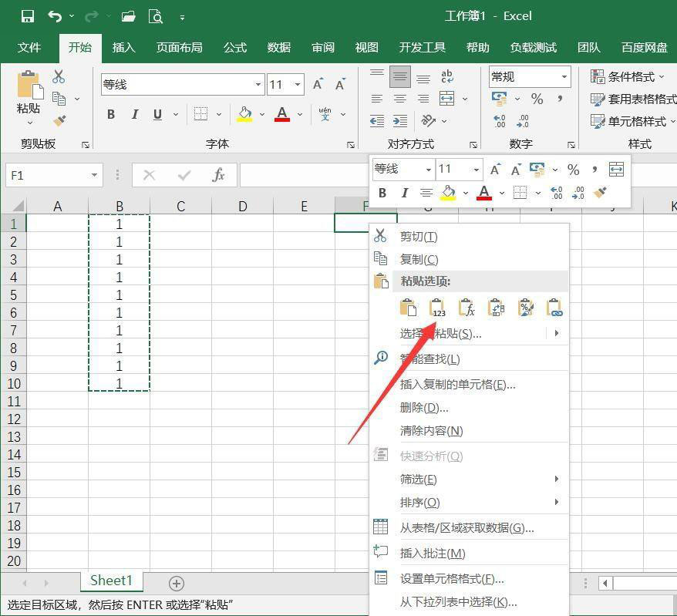Undo the last action
The image size is (677, 616).
(55, 17)
